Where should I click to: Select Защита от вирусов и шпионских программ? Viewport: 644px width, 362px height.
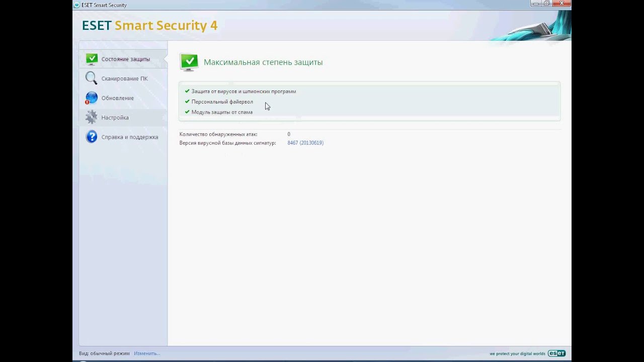tap(244, 92)
